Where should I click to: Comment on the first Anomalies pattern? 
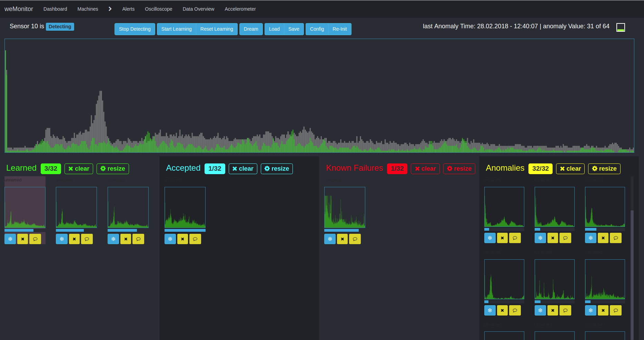point(515,238)
